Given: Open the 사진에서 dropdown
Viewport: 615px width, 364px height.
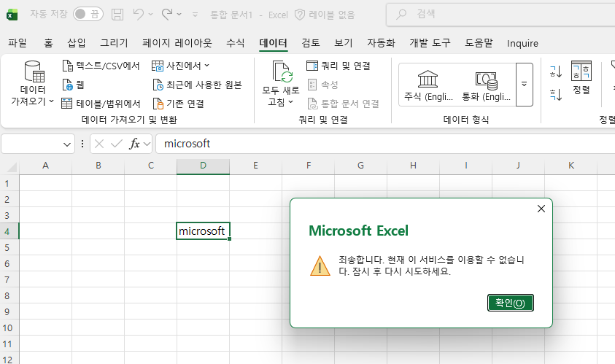Looking at the screenshot, I should [180, 66].
